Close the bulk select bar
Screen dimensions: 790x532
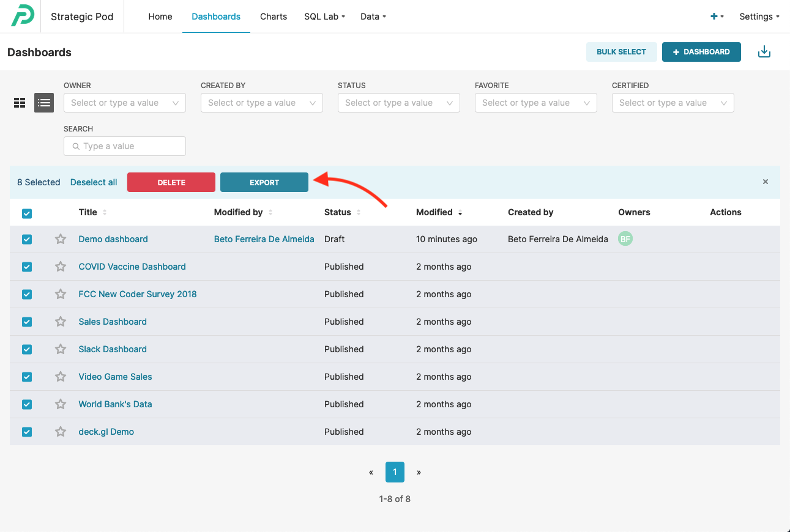(x=765, y=182)
